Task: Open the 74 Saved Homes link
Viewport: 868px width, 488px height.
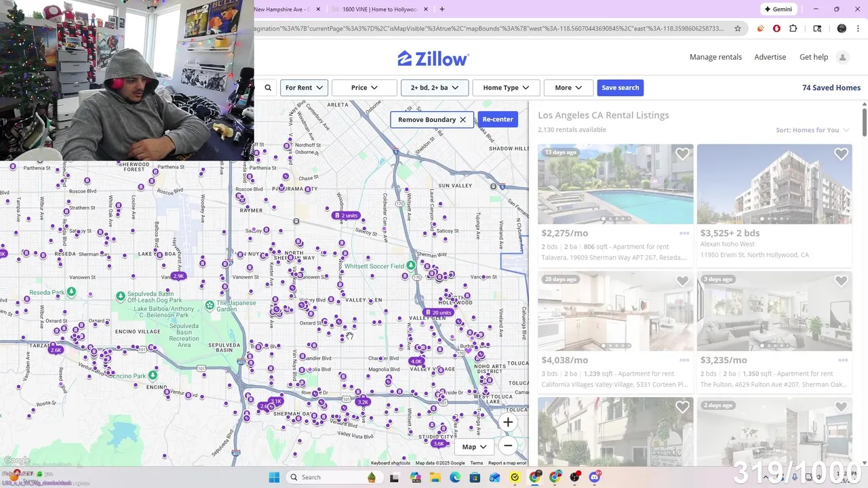Action: (x=831, y=87)
